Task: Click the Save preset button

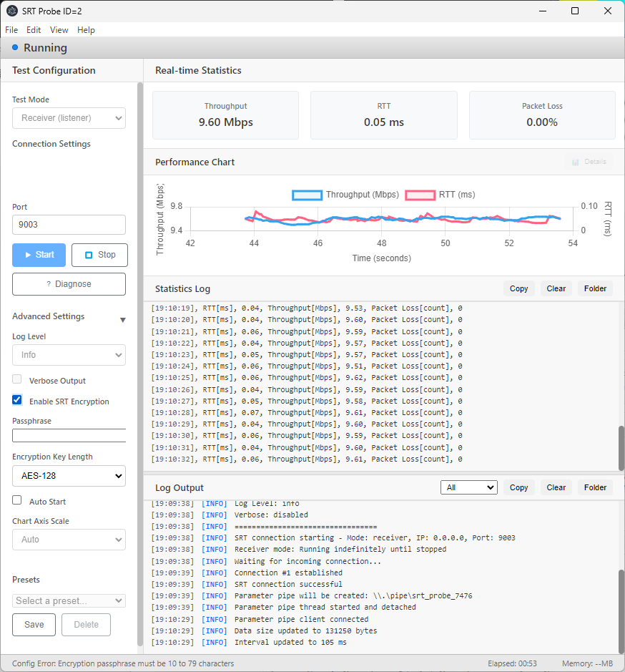Action: tap(34, 625)
